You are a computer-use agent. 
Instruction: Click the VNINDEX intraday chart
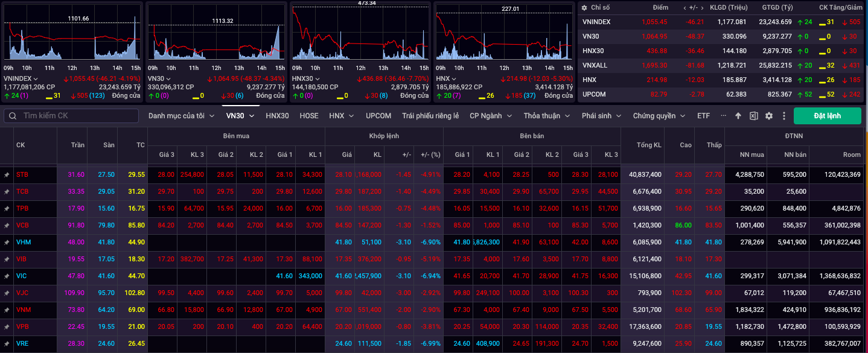coord(72,33)
